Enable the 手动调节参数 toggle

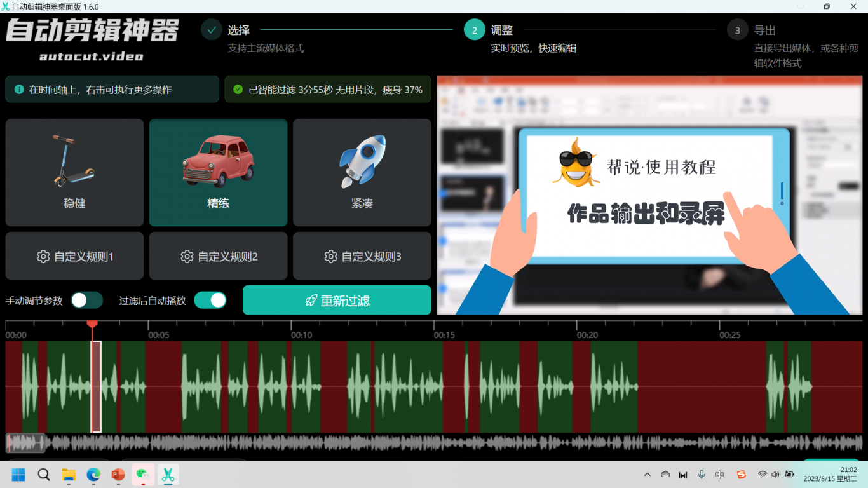point(86,301)
